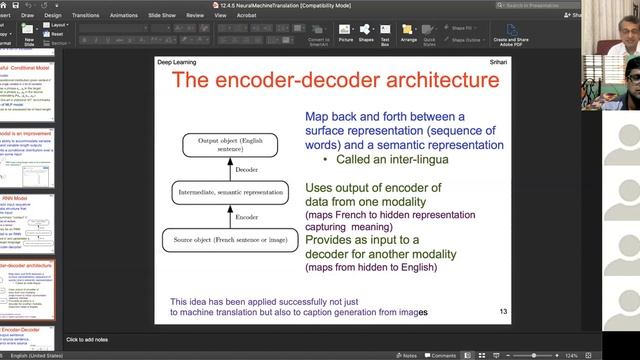Switch to the Animations tab
The image size is (640, 360).
click(124, 15)
